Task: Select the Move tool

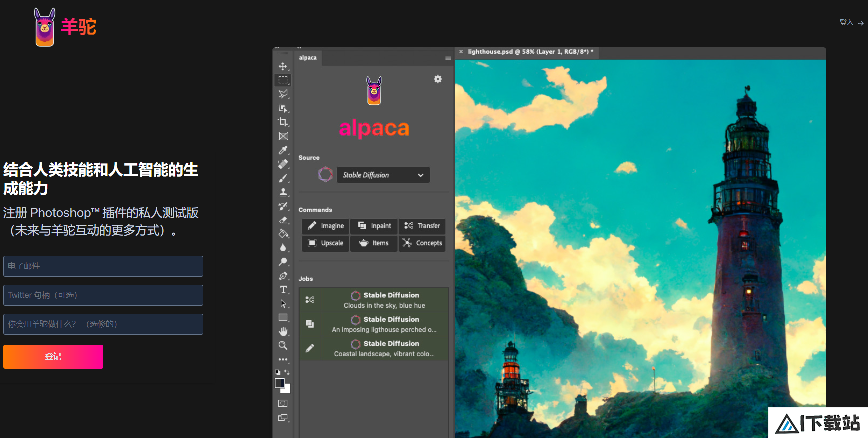Action: point(283,66)
